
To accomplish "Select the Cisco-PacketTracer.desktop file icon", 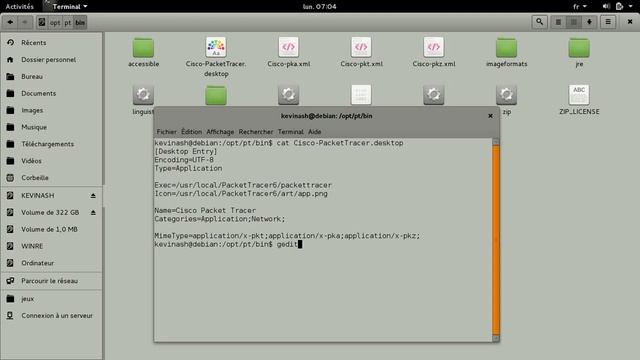I will click(x=216, y=47).
